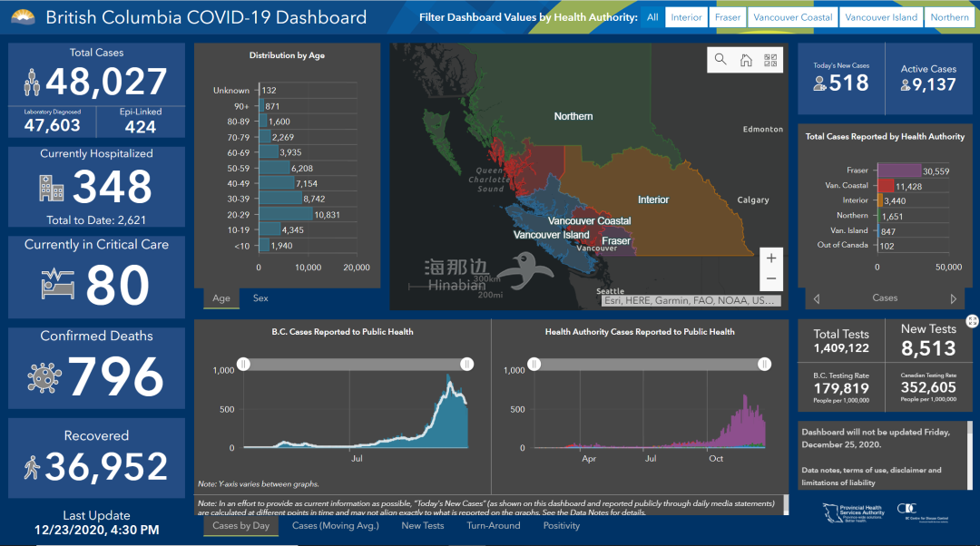Screen dimensions: 980x546
Task: Go to next Health Authority chart
Action: click(953, 298)
